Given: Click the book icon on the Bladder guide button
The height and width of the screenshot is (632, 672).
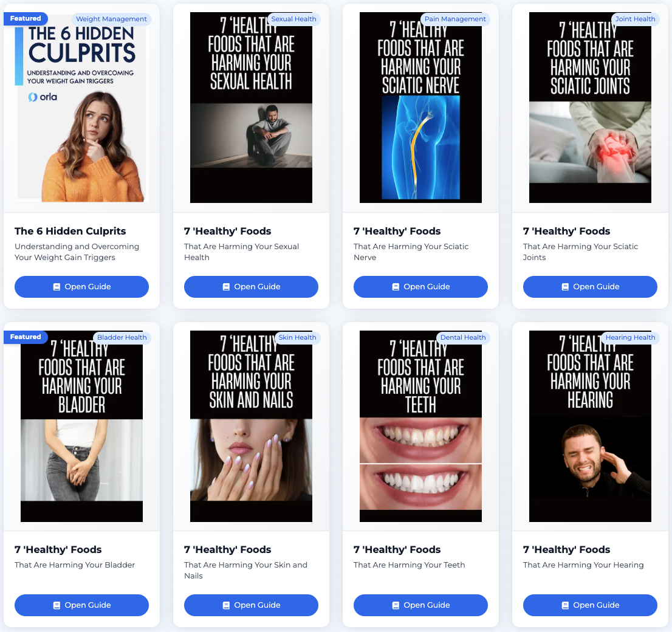Looking at the screenshot, I should pyautogui.click(x=57, y=605).
